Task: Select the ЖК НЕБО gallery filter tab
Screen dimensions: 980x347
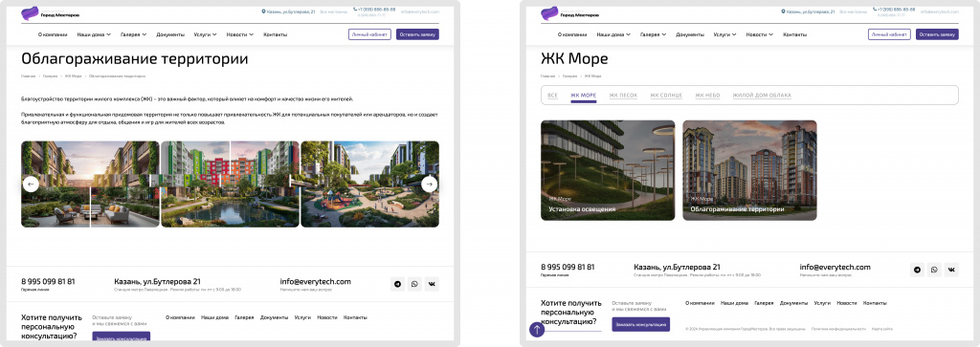Action: point(707,96)
